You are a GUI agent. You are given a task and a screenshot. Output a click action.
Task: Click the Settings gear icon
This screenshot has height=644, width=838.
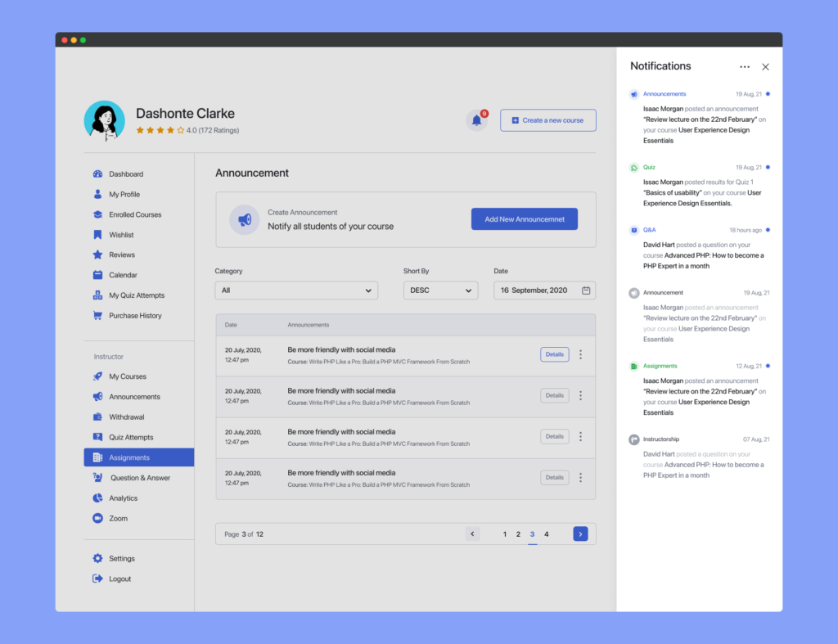tap(97, 559)
